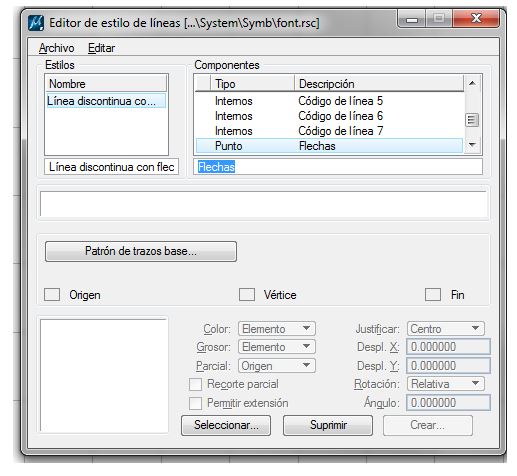Open the Color dropdown
This screenshot has width=517, height=476.
point(277,329)
